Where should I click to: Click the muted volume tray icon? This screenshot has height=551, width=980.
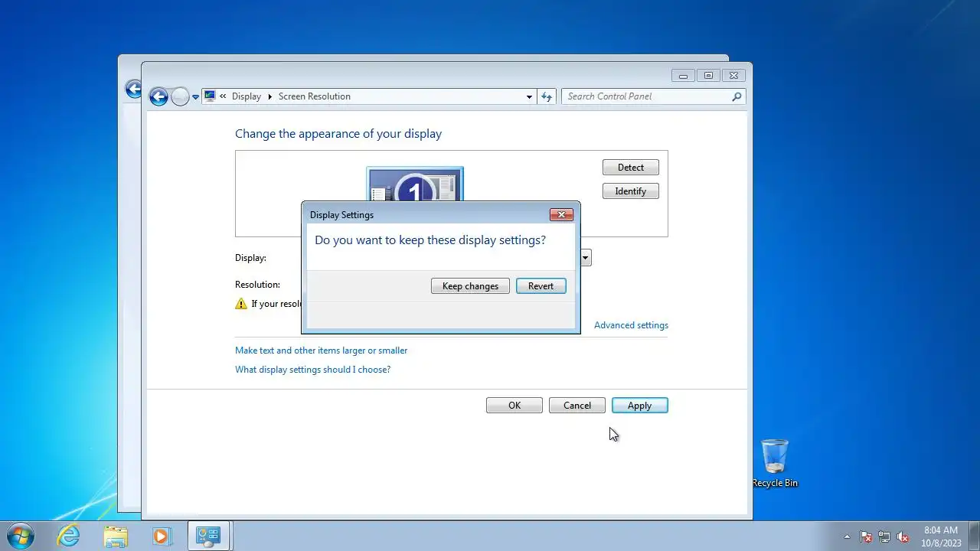click(903, 536)
